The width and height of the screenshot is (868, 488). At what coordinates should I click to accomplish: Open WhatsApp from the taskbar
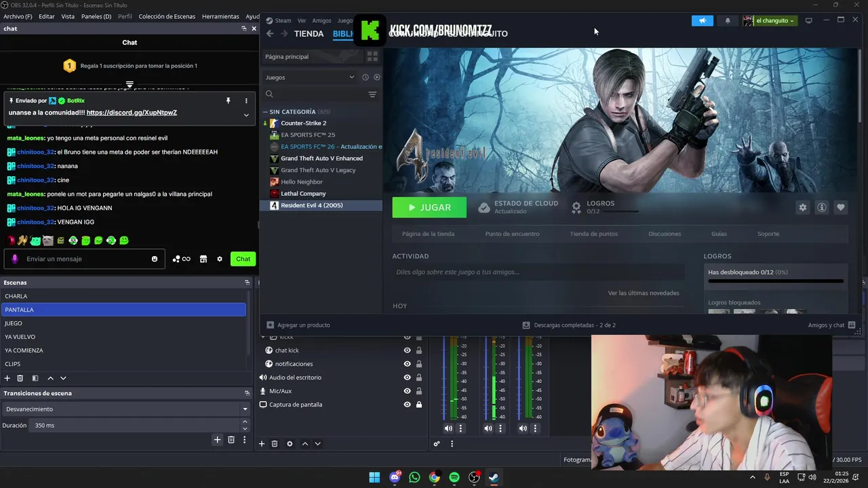(x=414, y=477)
